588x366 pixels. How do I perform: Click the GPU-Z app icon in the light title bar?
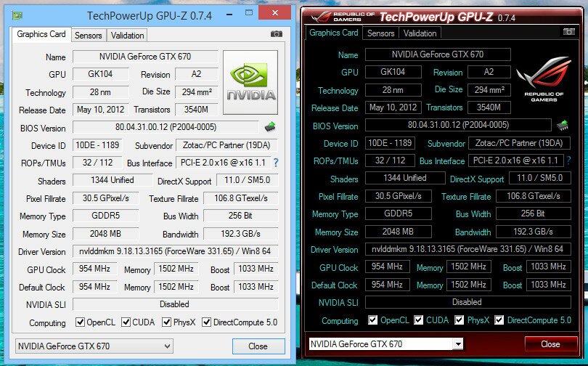[x=18, y=15]
